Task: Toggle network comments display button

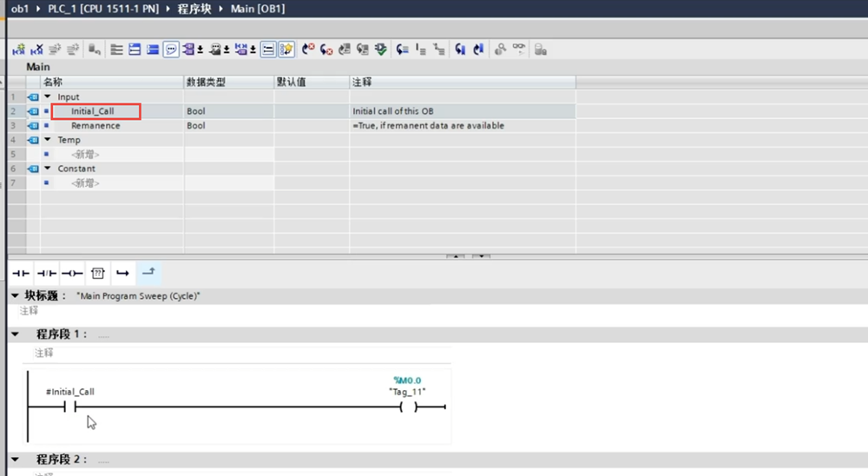Action: [x=171, y=50]
